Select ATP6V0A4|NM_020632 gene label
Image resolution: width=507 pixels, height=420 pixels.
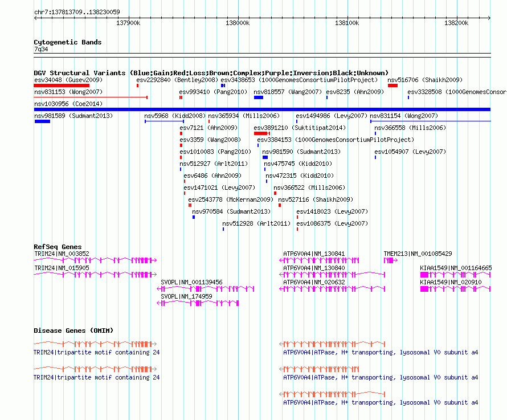[x=314, y=282]
